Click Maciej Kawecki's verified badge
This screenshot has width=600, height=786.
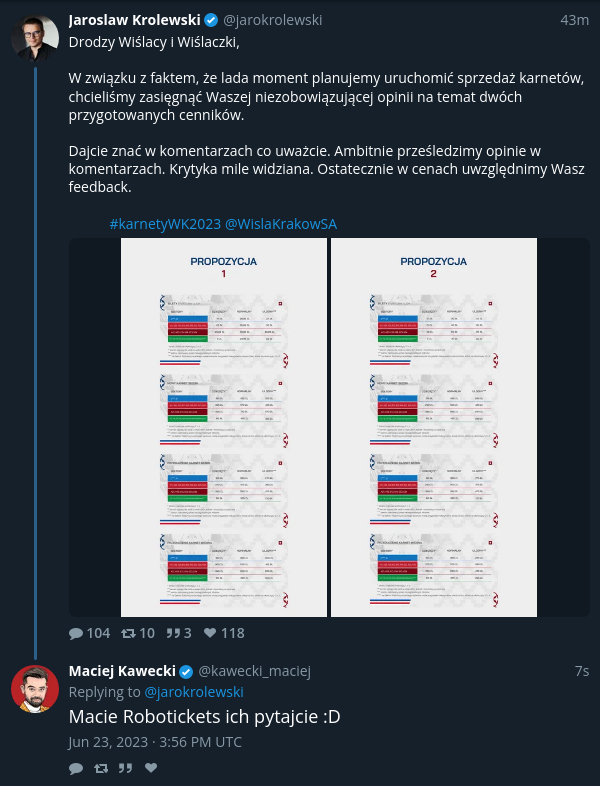(x=186, y=671)
